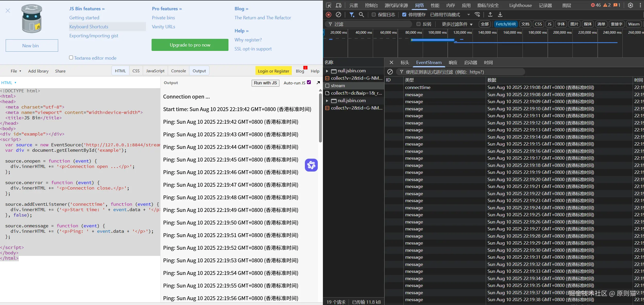The height and width of the screenshot is (305, 644).
Task: Open the JavaScript panel tab
Action: click(x=155, y=71)
